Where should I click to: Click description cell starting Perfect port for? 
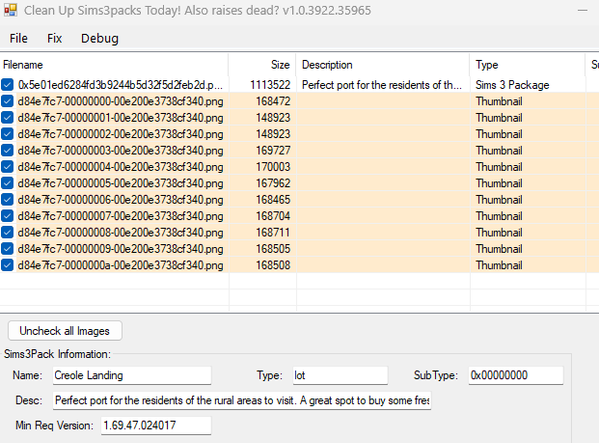[382, 85]
